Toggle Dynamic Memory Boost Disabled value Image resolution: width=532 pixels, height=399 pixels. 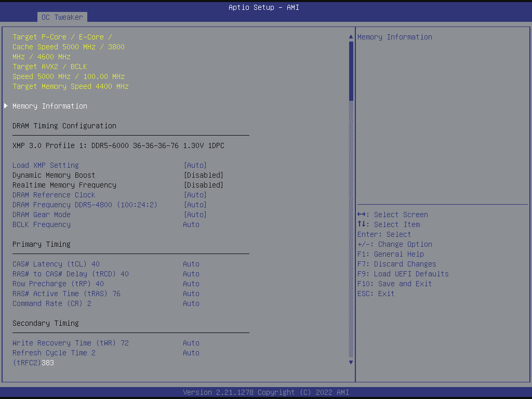(x=203, y=175)
